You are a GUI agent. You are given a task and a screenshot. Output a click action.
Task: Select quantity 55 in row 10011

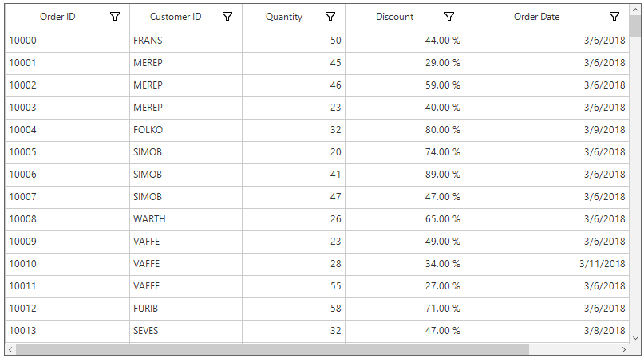tap(294, 285)
